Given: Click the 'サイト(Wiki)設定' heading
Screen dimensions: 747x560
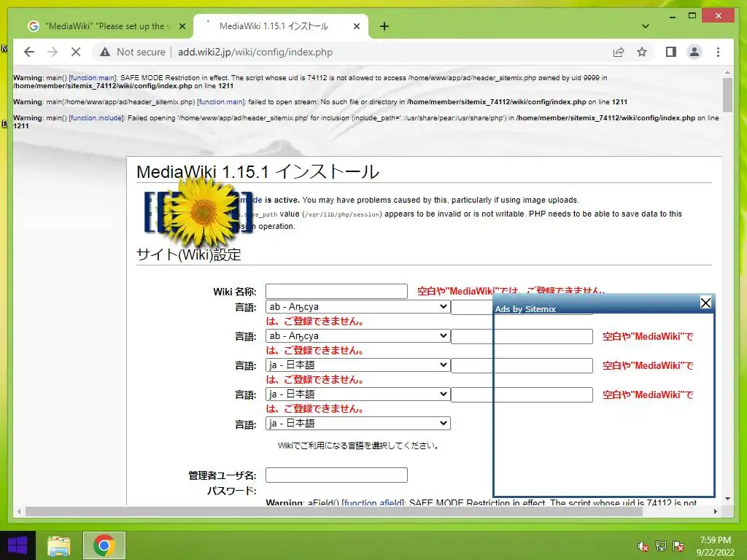Looking at the screenshot, I should (189, 254).
